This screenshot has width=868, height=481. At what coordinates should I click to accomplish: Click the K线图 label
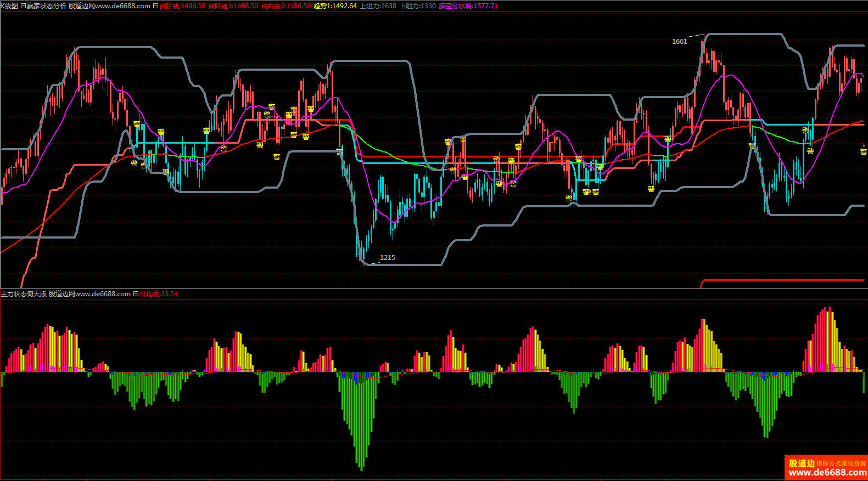point(9,6)
